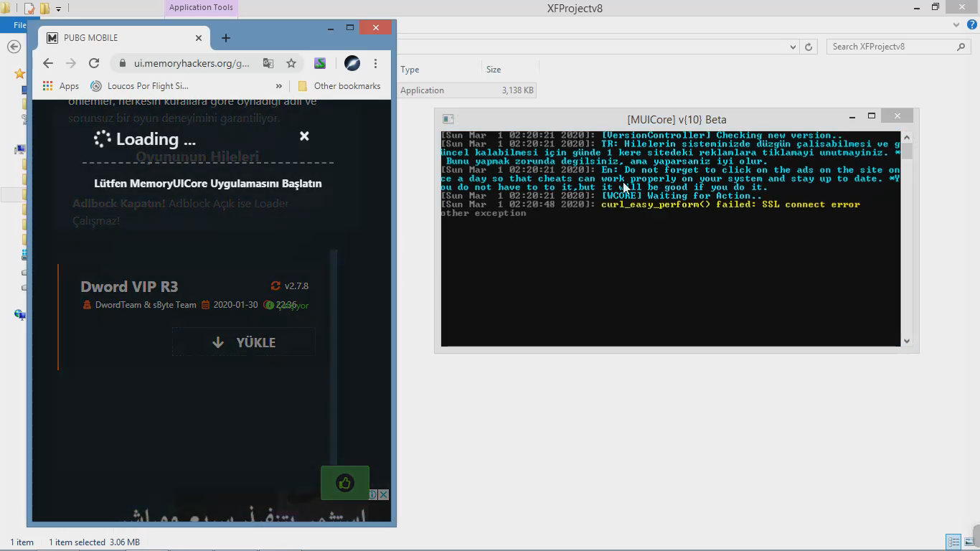Open the Other bookmarks folder
This screenshot has width=980, height=551.
point(339,86)
